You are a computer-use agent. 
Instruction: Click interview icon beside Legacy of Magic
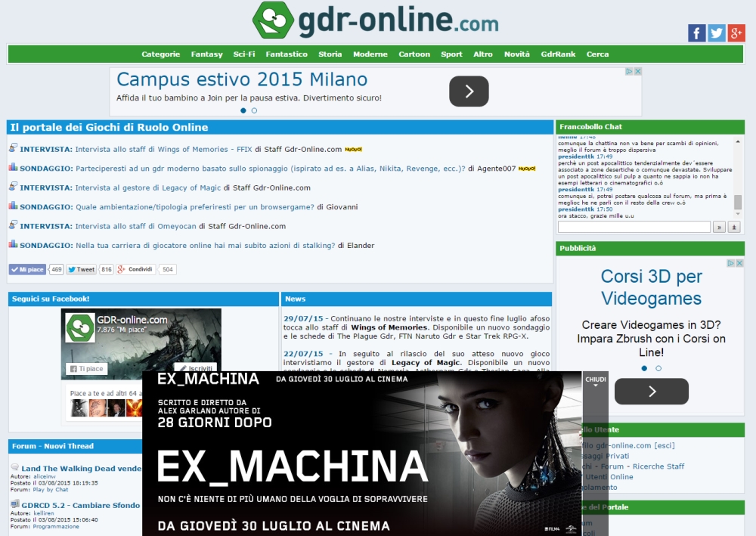(x=13, y=186)
